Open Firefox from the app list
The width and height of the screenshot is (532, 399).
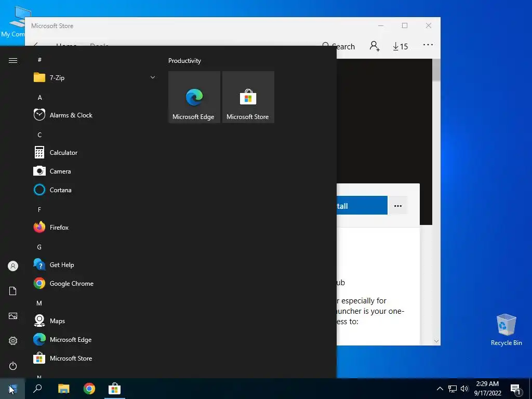(x=95, y=228)
